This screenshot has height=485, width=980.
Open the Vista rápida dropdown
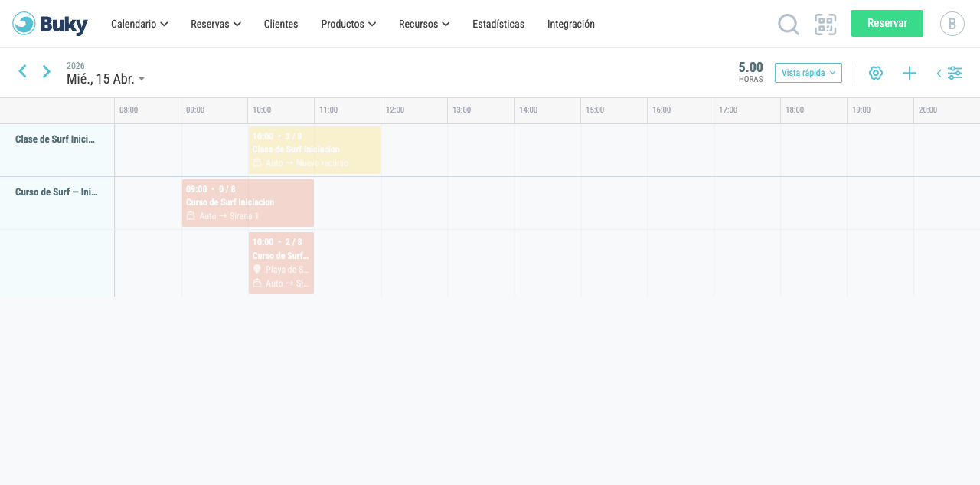click(808, 73)
